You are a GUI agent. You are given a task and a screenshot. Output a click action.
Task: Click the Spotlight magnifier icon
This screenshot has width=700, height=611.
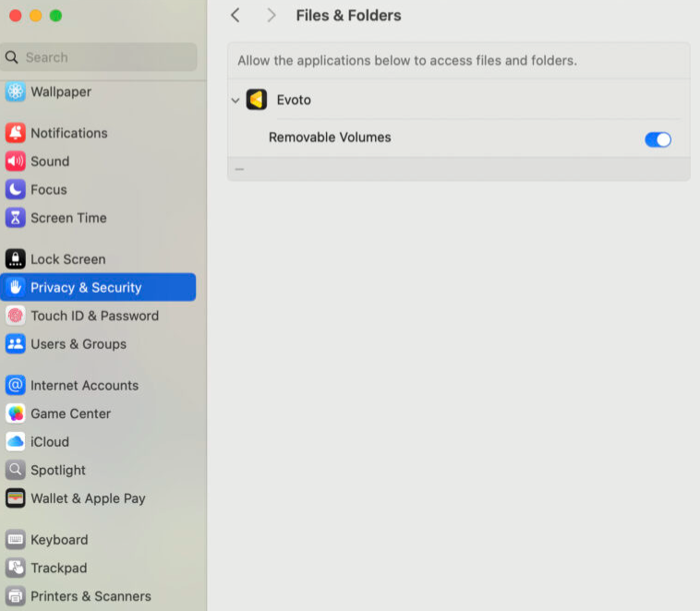click(16, 470)
